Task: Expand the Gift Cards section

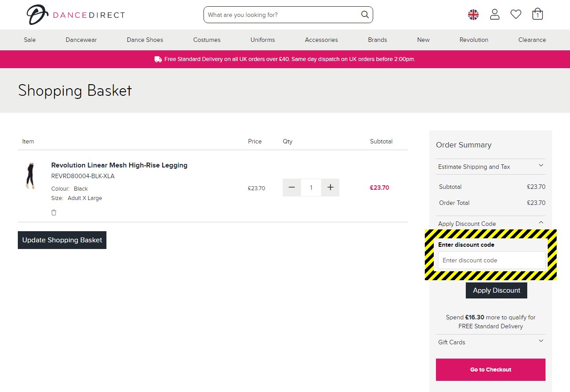Action: click(491, 342)
